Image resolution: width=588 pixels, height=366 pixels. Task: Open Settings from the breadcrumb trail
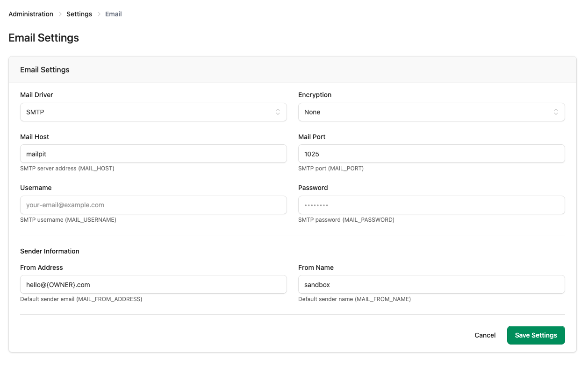79,14
